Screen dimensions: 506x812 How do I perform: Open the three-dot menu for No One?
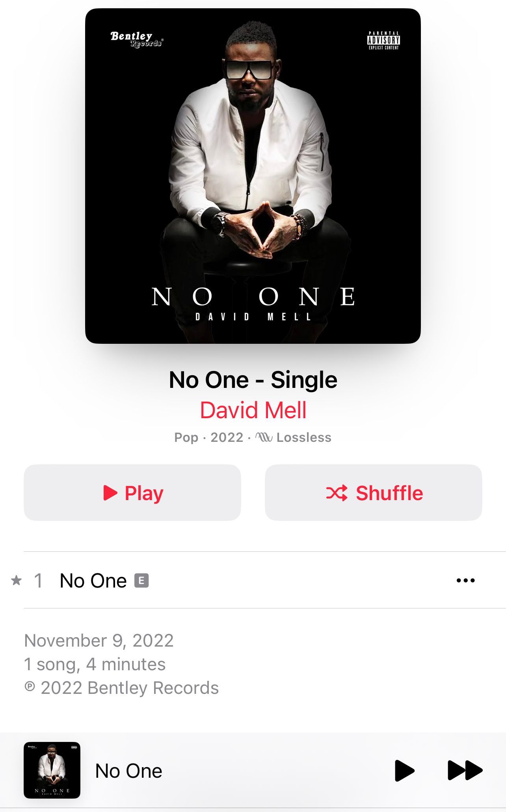click(x=465, y=580)
